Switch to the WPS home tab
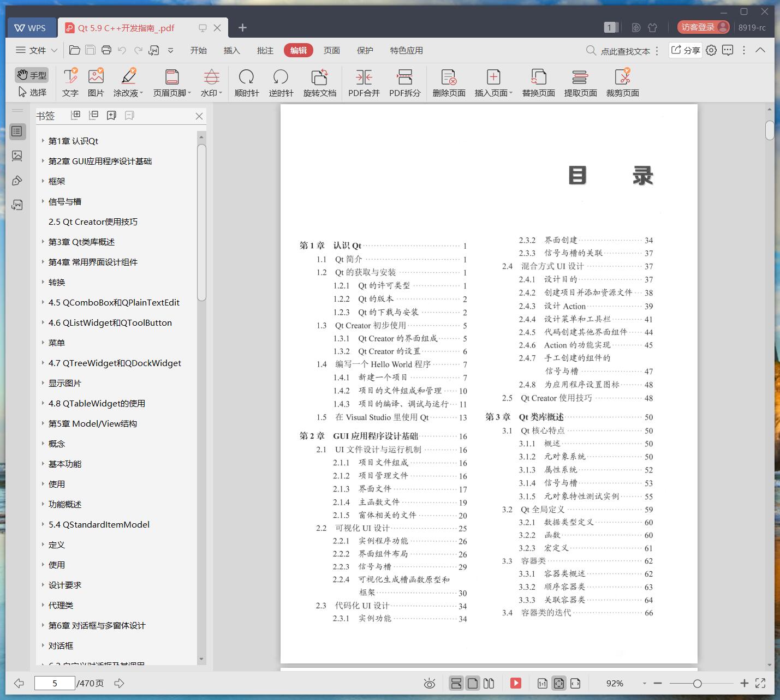 31,28
